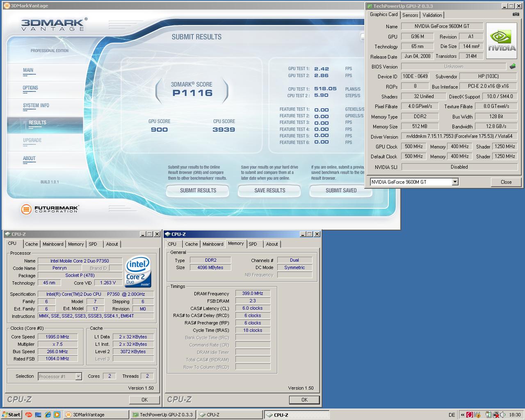This screenshot has height=420, width=525.
Task: Open Memory tab in left CPU-Z window
Action: click(76, 244)
